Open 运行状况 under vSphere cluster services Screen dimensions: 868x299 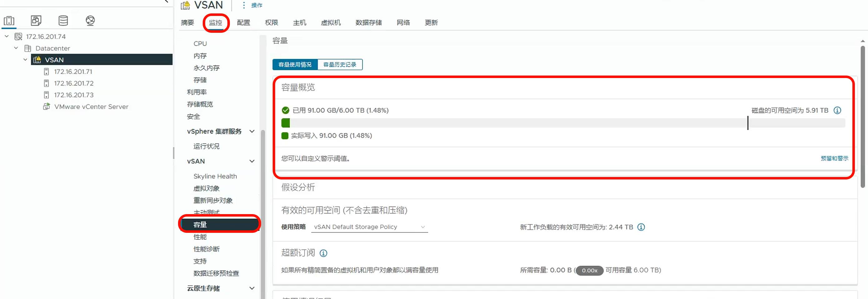[206, 146]
